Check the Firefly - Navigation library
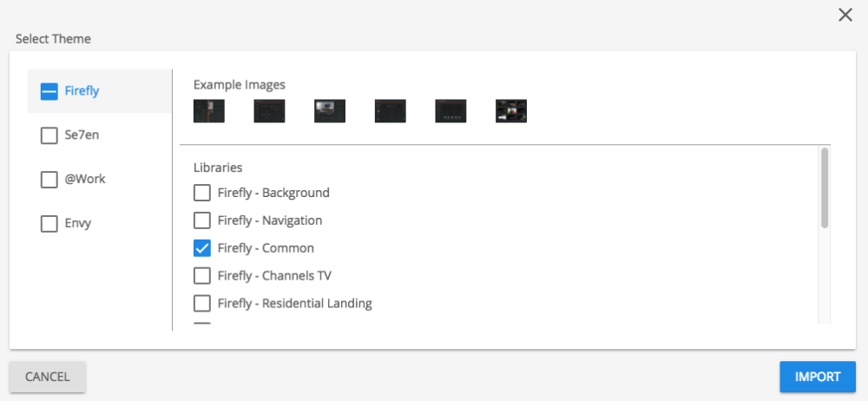Viewport: 868px width, 401px height. point(201,220)
